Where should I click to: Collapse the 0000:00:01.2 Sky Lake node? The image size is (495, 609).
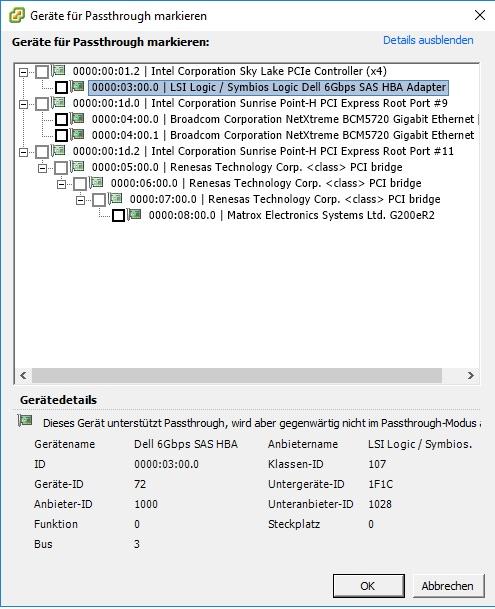pos(24,72)
